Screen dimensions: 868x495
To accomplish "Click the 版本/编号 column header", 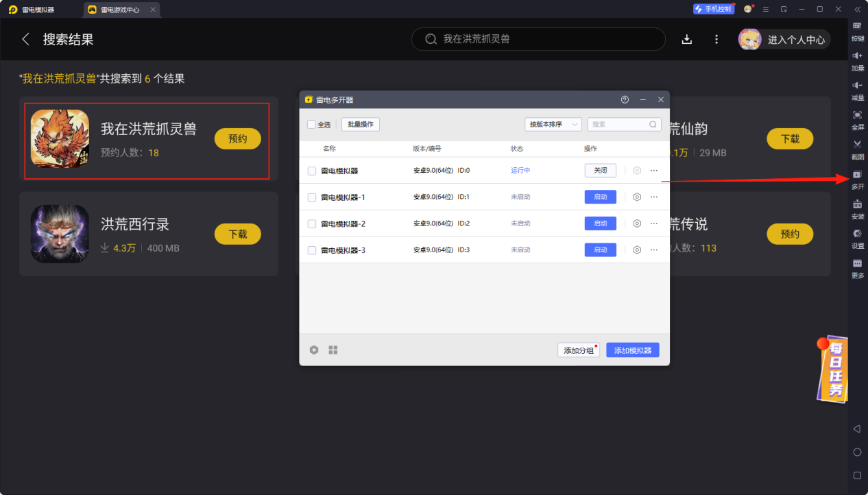I will pos(427,149).
